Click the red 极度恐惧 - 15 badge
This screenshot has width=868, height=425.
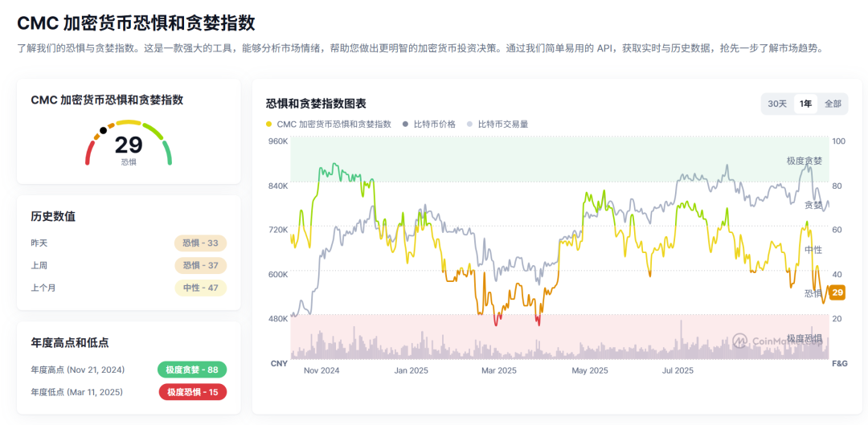[192, 392]
